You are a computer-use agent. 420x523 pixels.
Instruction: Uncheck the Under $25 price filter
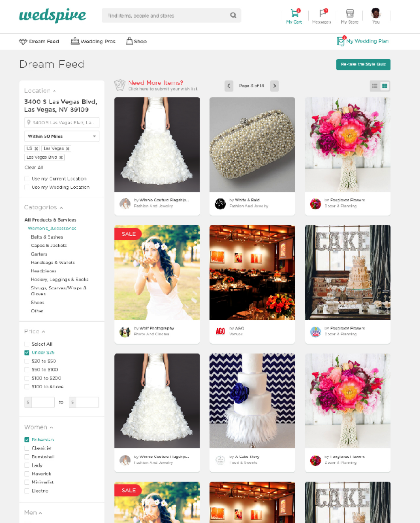click(x=27, y=353)
